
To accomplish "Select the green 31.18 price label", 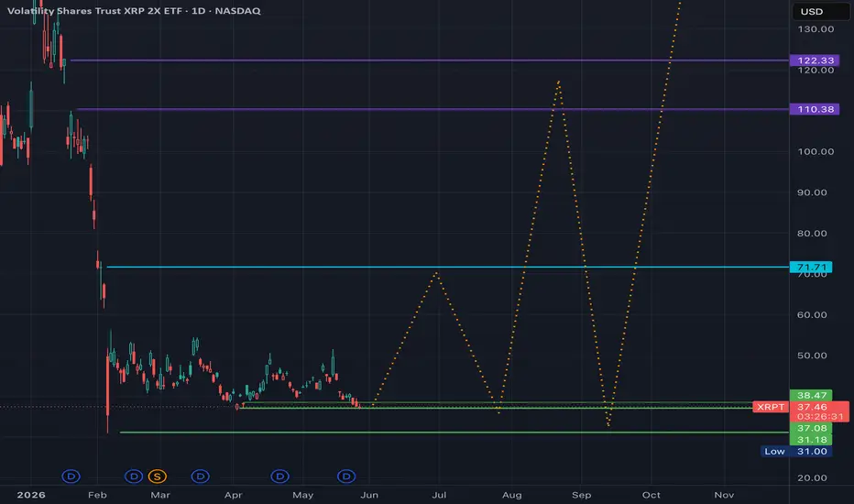I will click(811, 440).
